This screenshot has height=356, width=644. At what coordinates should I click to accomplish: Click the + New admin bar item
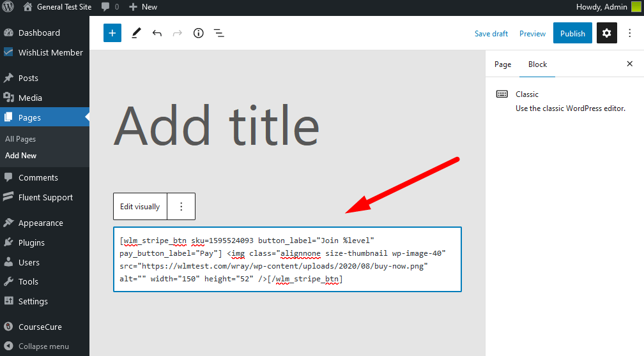point(143,7)
